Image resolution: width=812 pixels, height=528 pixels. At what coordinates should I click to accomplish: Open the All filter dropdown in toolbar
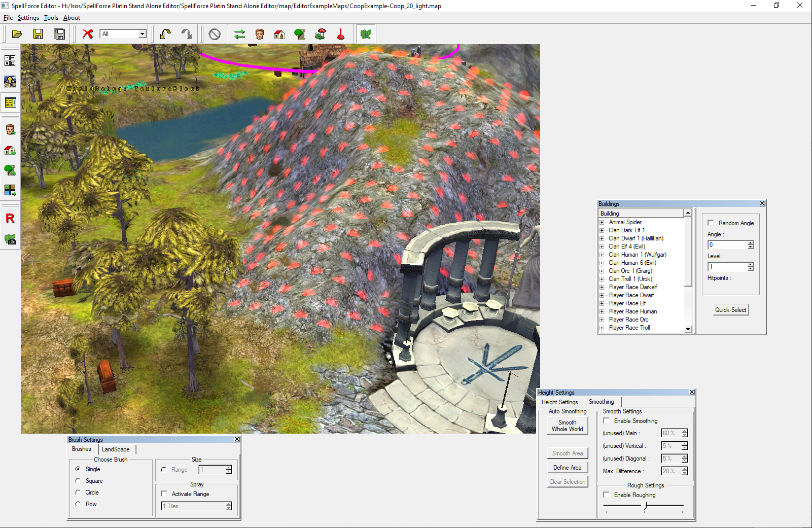(143, 34)
